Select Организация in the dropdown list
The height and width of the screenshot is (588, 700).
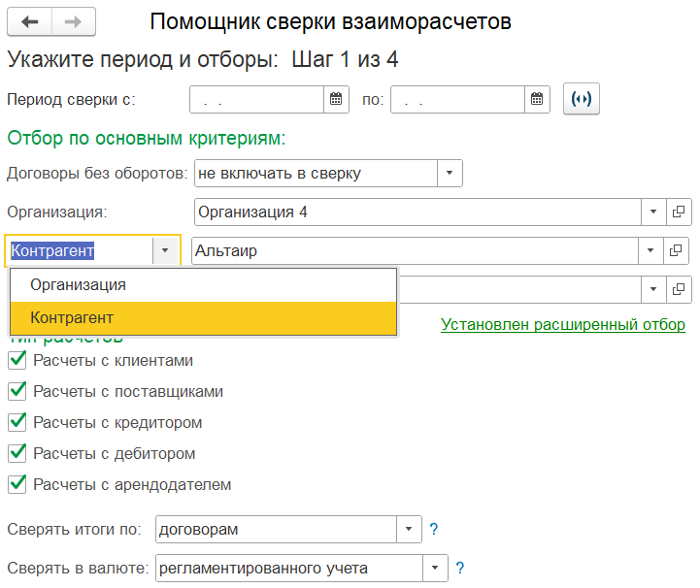click(x=78, y=285)
